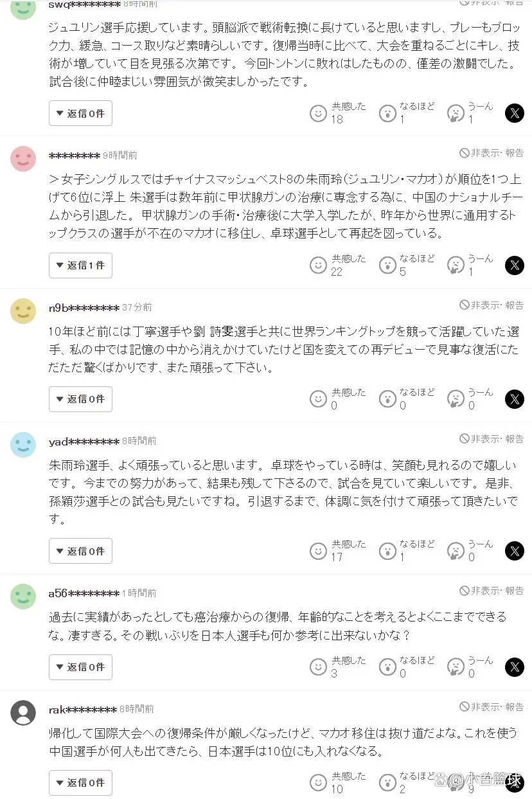Click gray default avatar of rak user
The height and width of the screenshot is (799, 532).
tap(23, 712)
